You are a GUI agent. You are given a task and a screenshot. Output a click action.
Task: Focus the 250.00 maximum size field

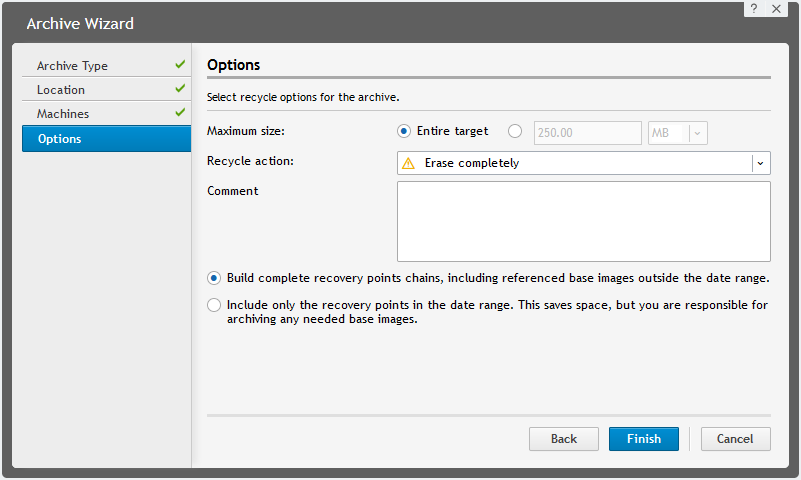(587, 133)
